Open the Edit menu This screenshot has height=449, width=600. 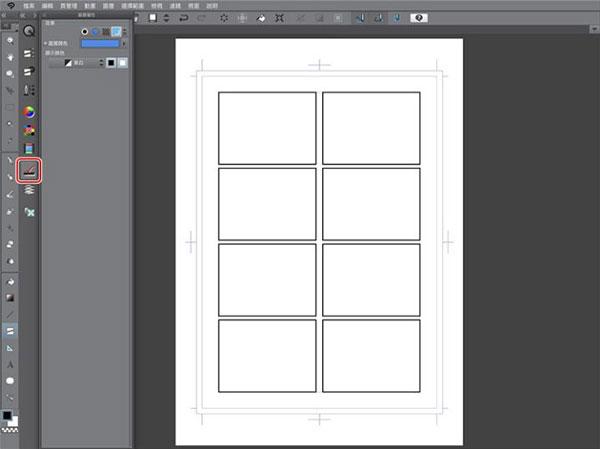47,6
